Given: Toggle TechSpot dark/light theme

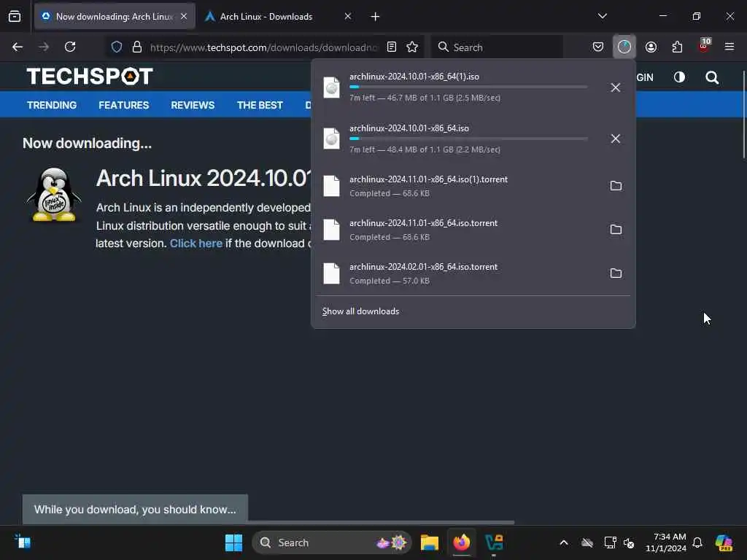Looking at the screenshot, I should coord(679,77).
